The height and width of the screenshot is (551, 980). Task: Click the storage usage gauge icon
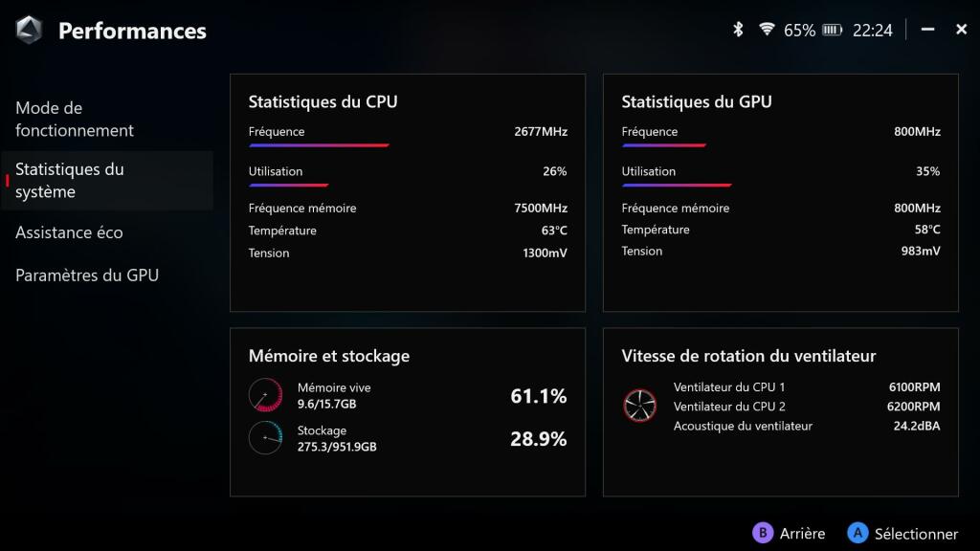(265, 438)
